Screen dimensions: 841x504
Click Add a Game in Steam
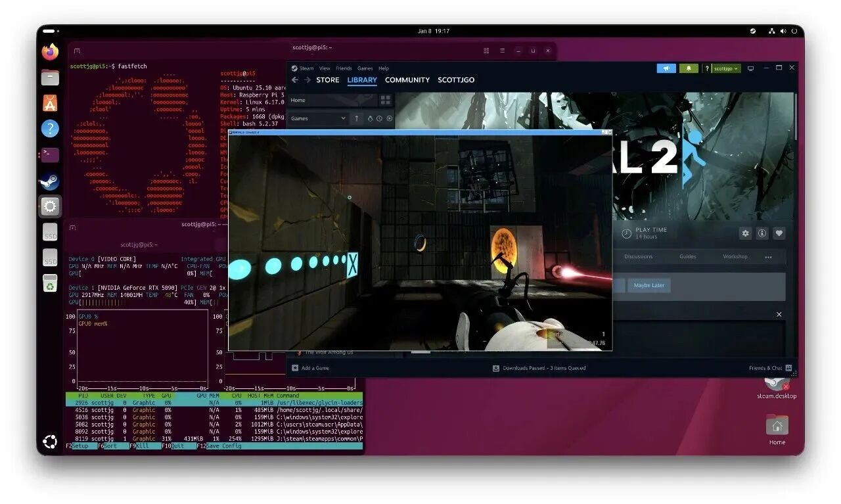pos(311,368)
